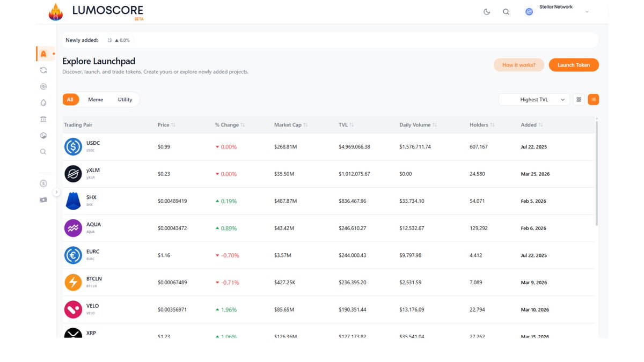Viewport: 644px width, 362px height.
Task: Click the EURC token logo
Action: click(73, 255)
